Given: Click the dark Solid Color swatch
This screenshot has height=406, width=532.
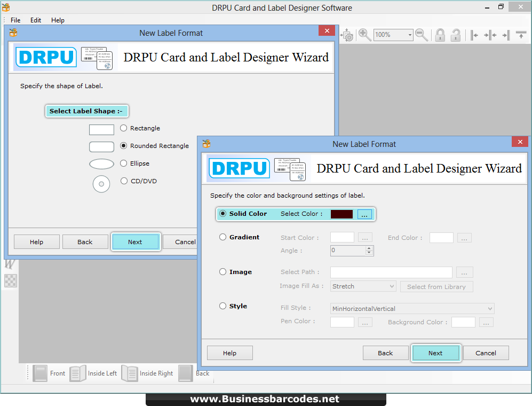Looking at the screenshot, I should click(342, 214).
